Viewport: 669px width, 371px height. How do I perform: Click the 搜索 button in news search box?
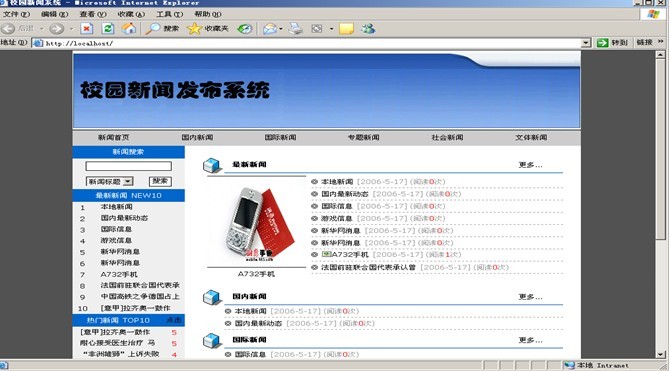[160, 181]
